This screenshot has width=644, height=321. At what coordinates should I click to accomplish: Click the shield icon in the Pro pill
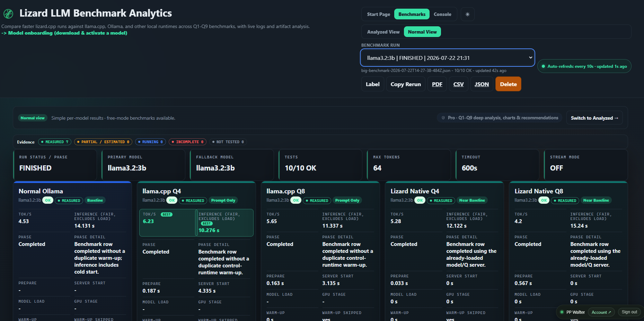click(443, 118)
